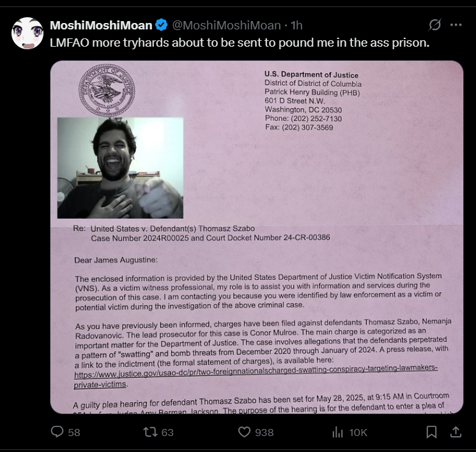Bookmark this post
This screenshot has height=452, width=476.
click(x=431, y=432)
